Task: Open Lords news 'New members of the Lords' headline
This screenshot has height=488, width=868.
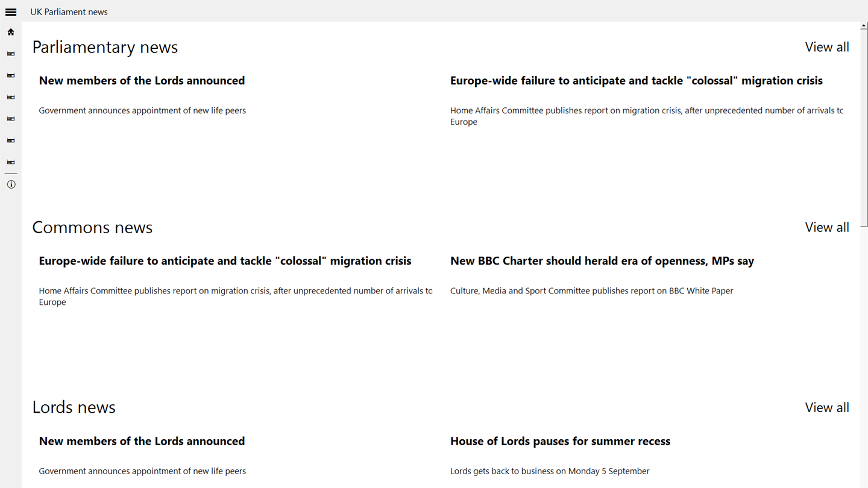Action: (x=142, y=441)
